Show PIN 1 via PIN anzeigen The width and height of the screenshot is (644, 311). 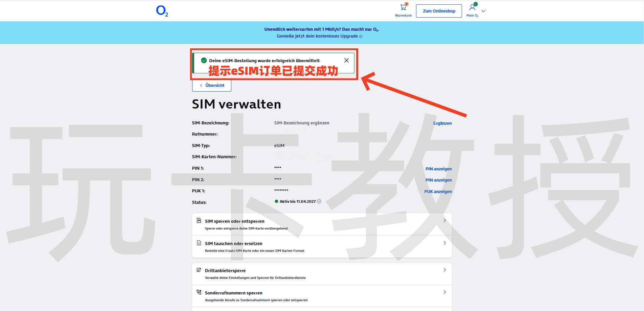pos(438,169)
